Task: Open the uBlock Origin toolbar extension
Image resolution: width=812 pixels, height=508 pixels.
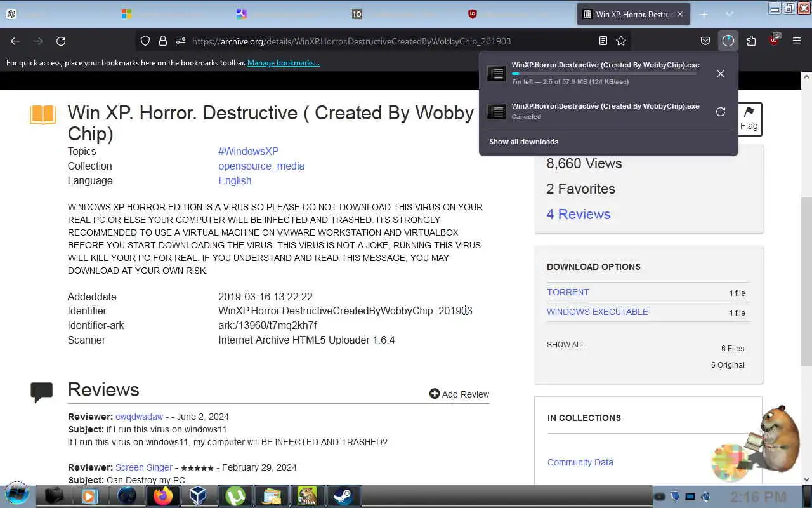Action: 774,40
